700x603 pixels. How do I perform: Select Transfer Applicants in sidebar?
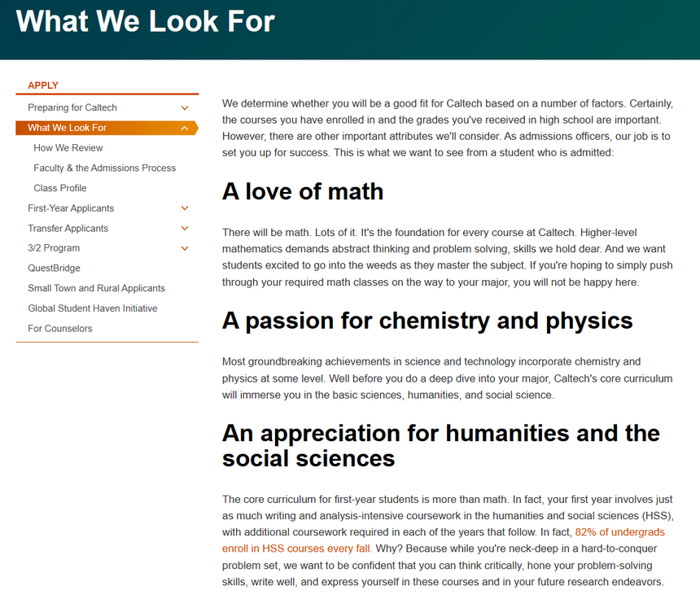(x=68, y=229)
